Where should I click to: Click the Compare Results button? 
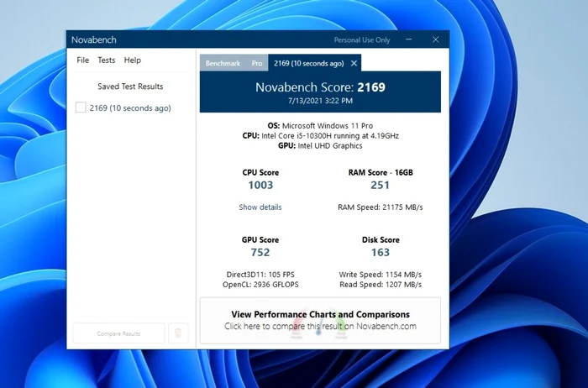118,333
